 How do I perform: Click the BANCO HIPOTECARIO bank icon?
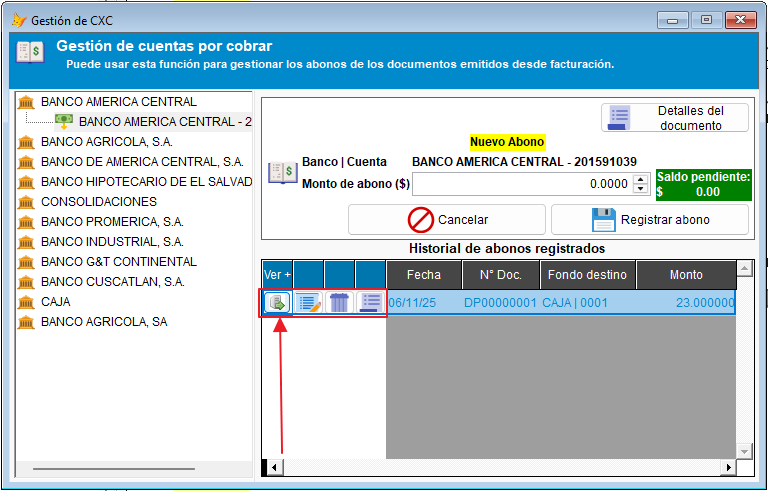pos(26,182)
